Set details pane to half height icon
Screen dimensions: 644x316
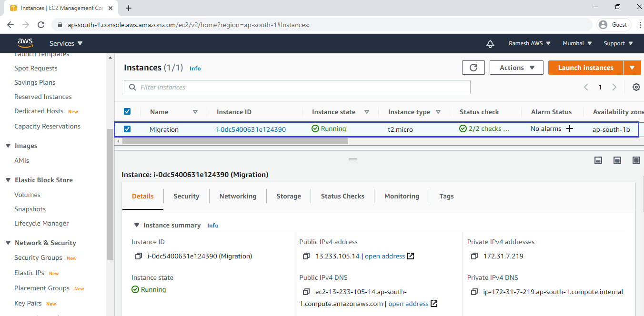[x=617, y=161]
